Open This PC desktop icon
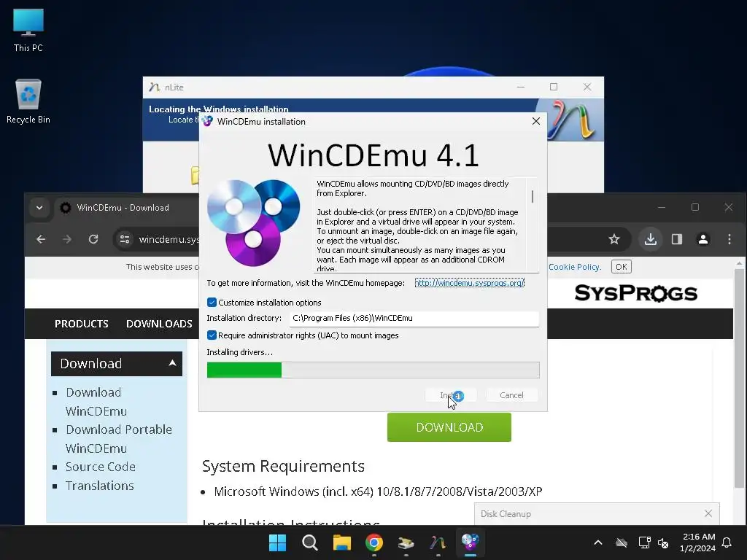The height and width of the screenshot is (560, 747). (28, 29)
